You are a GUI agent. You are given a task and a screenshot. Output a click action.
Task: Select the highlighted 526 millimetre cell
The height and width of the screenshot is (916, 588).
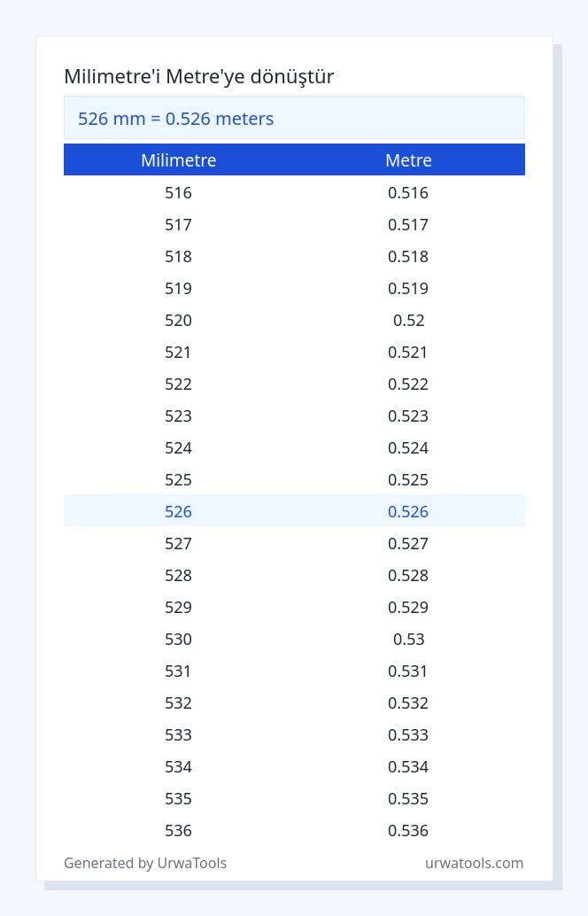pos(178,511)
